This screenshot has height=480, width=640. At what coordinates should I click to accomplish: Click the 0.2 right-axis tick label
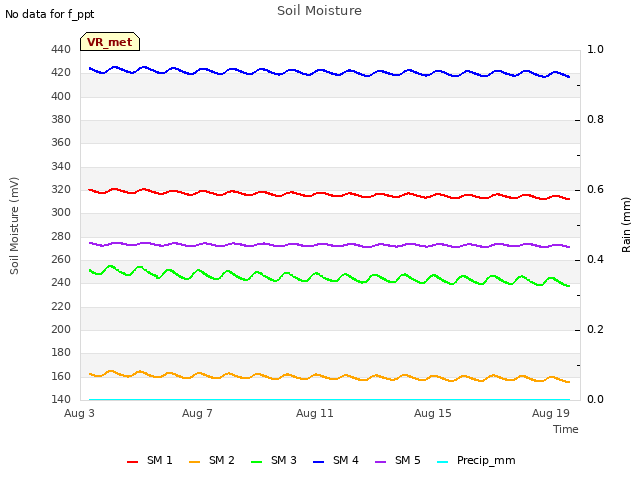(595, 330)
